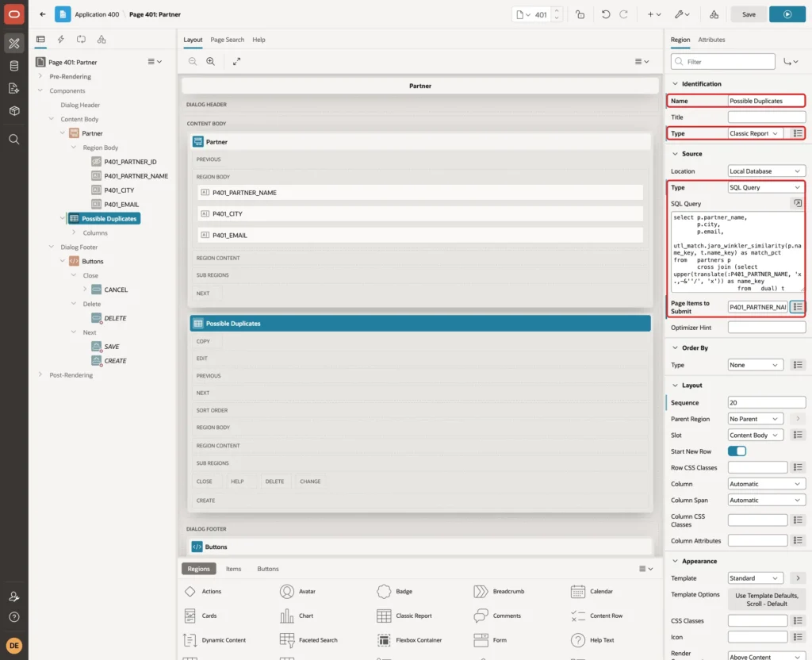The width and height of the screenshot is (812, 660).
Task: Open the App Builder icon in left sidebar
Action: point(14,44)
